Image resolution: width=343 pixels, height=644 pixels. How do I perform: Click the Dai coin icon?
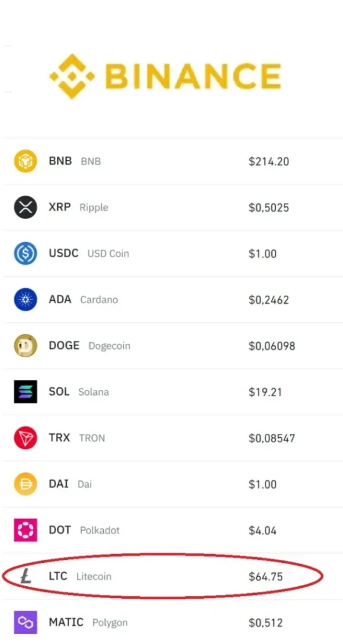coord(25,484)
